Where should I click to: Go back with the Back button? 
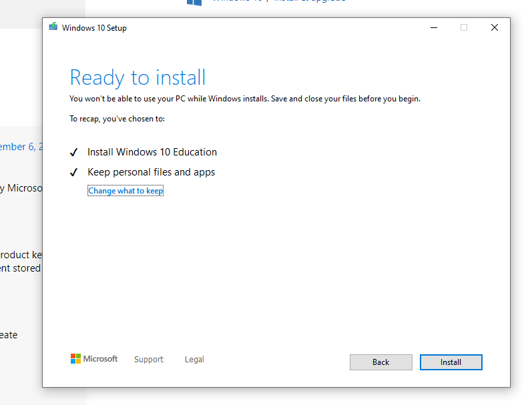[x=380, y=362]
